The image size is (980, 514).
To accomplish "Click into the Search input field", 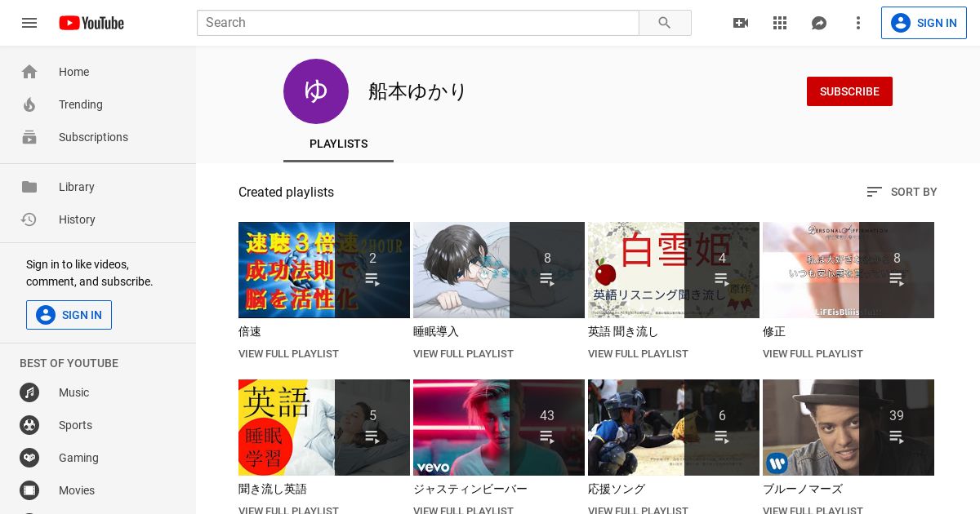I will pos(417,23).
